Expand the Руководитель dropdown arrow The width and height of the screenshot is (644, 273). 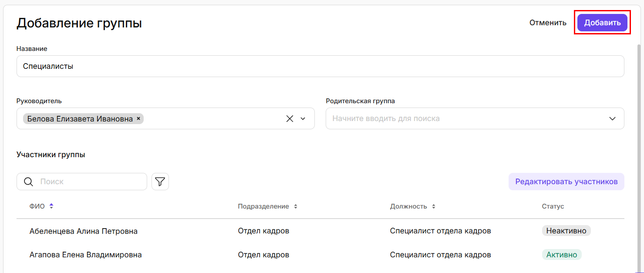click(303, 118)
